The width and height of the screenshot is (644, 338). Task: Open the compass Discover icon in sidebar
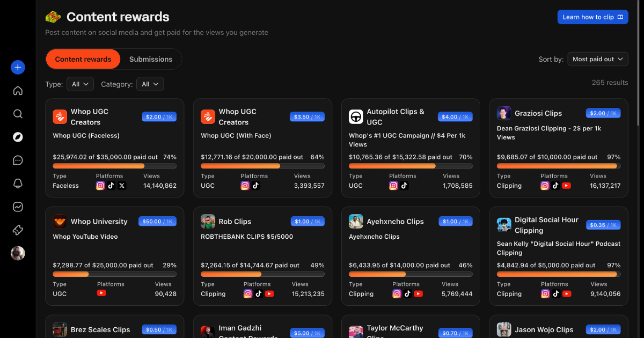tap(18, 137)
